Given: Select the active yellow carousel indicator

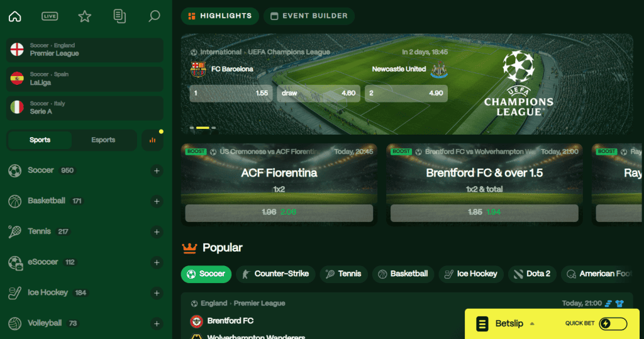Looking at the screenshot, I should pos(203,128).
